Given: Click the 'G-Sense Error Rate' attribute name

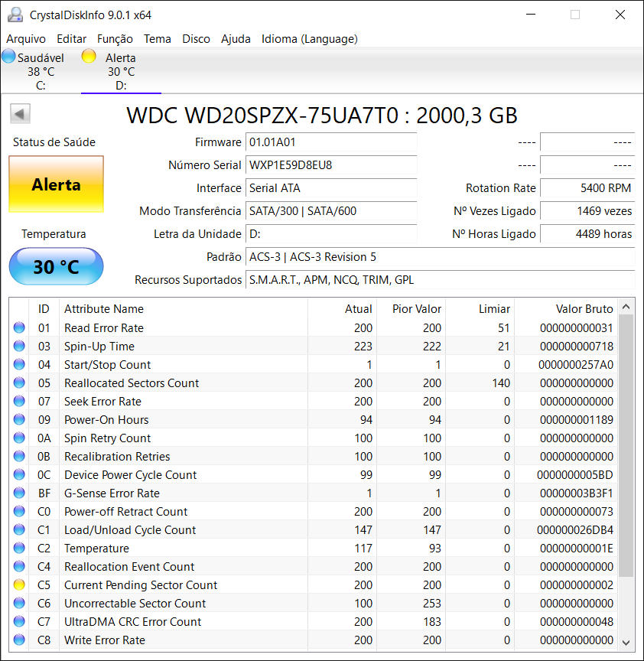Looking at the screenshot, I should pos(112,493).
